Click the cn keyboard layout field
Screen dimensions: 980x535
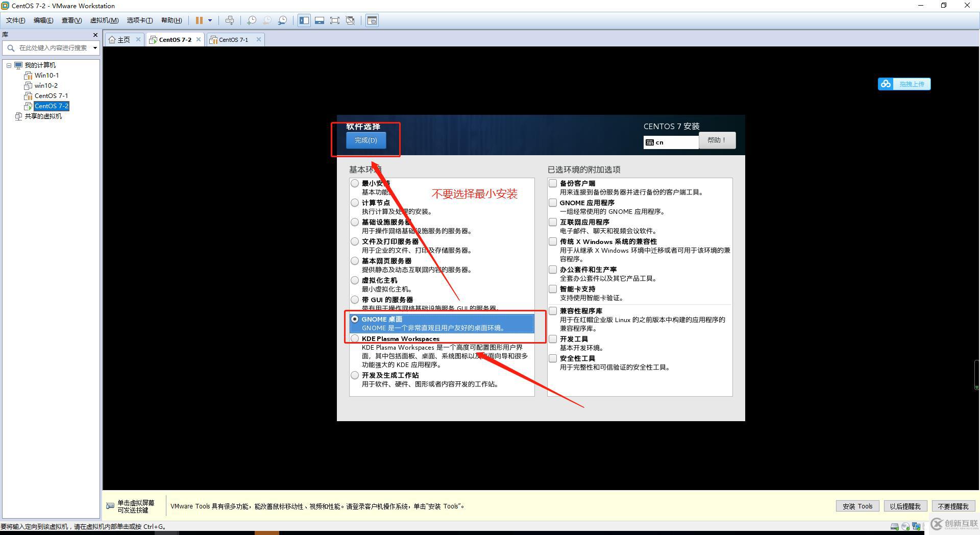click(671, 142)
